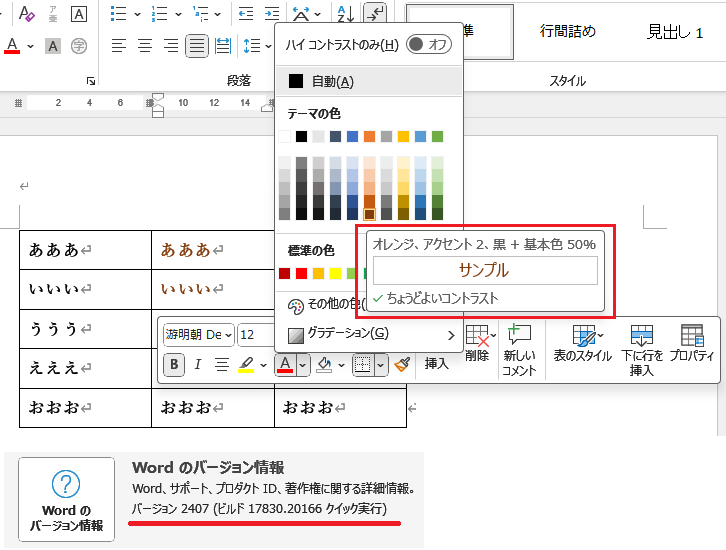Expand the numbering dropdown arrow
The height and width of the screenshot is (550, 726).
178,14
